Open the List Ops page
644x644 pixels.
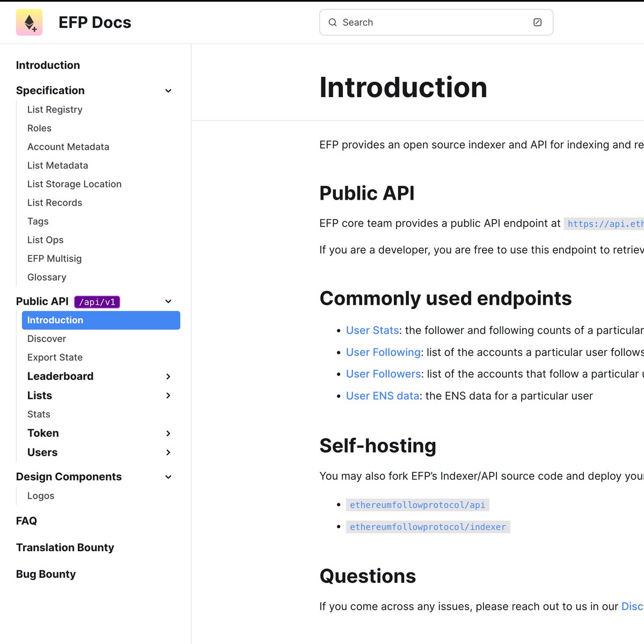(x=45, y=240)
